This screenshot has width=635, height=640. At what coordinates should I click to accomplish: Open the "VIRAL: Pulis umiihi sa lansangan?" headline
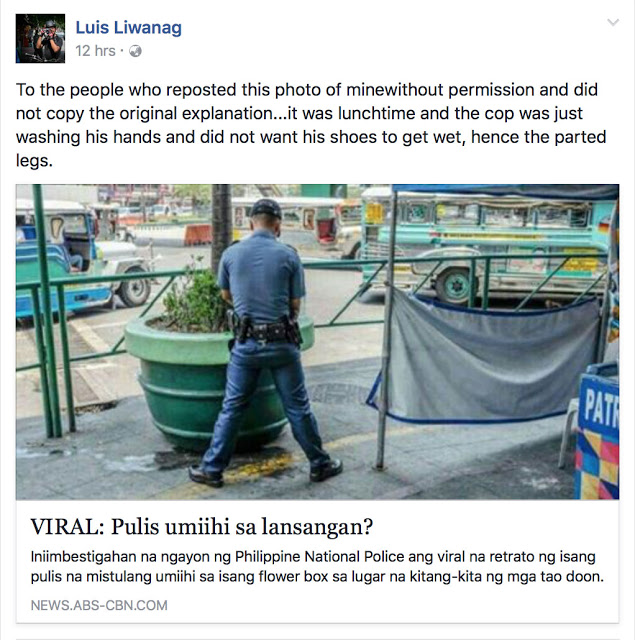202,527
